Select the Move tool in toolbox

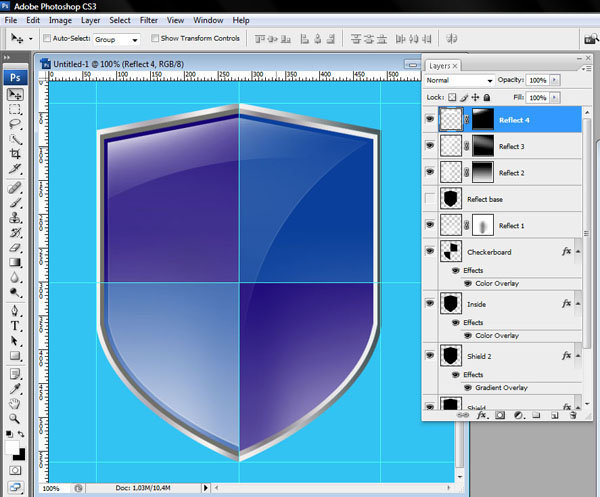point(15,95)
